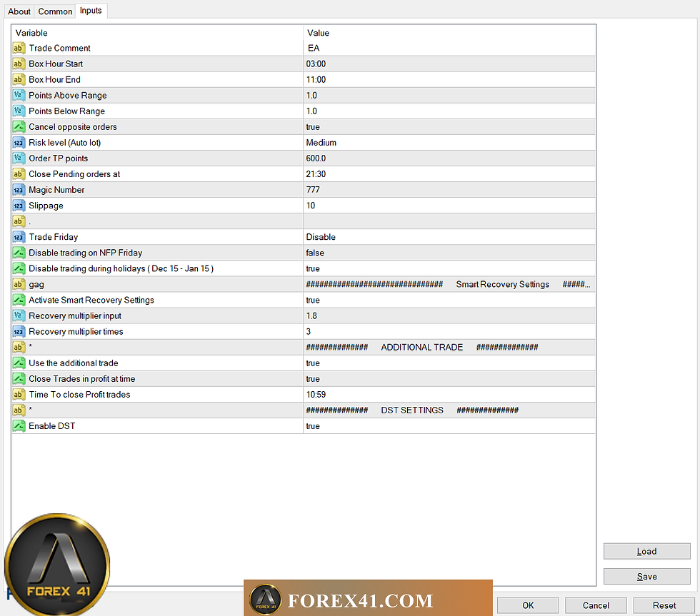Viewport: 700px width, 616px height.
Task: Click the Close Trades in profit icon
Action: pos(19,379)
